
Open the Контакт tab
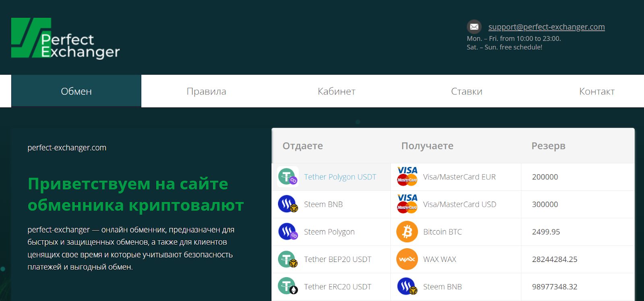coord(597,91)
